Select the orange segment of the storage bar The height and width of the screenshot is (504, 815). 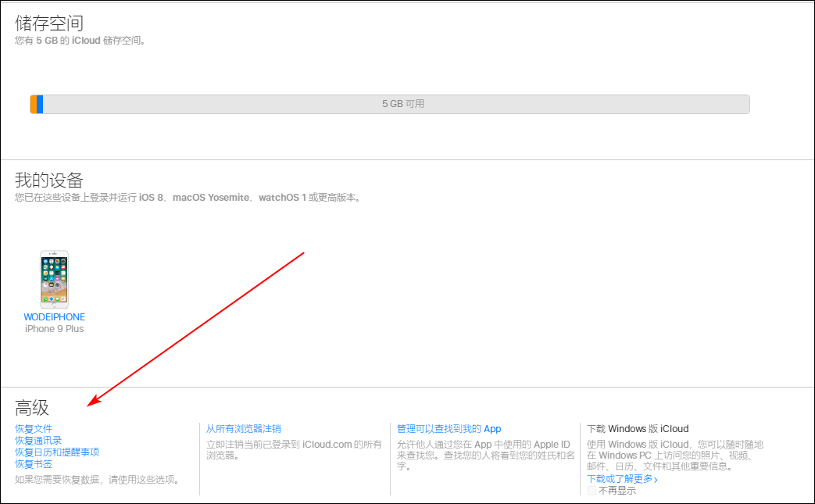[x=34, y=104]
